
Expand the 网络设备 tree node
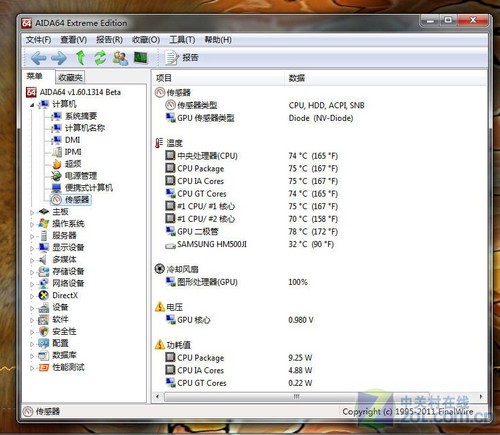(x=32, y=284)
